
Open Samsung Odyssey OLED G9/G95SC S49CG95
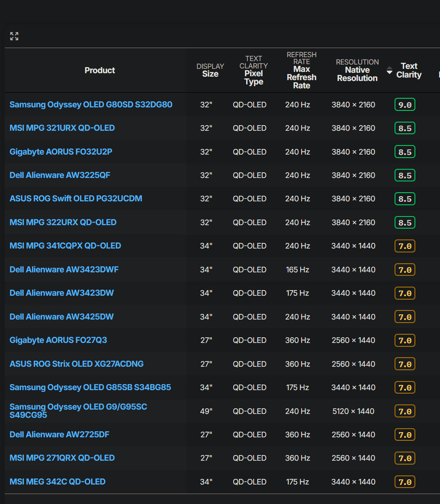(78, 411)
